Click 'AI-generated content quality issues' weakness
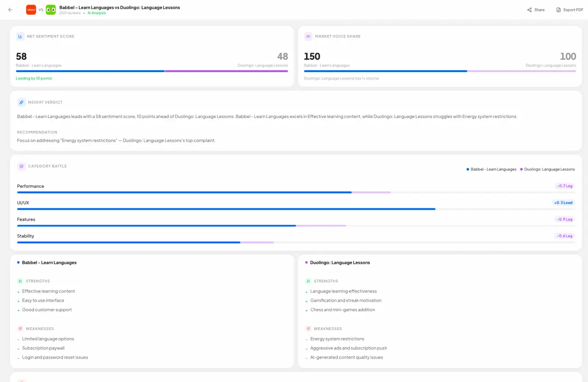Image resolution: width=588 pixels, height=382 pixels. [x=346, y=357]
